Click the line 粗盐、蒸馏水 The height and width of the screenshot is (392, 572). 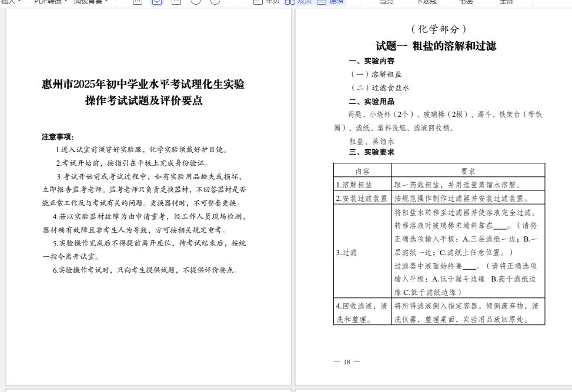pos(372,142)
